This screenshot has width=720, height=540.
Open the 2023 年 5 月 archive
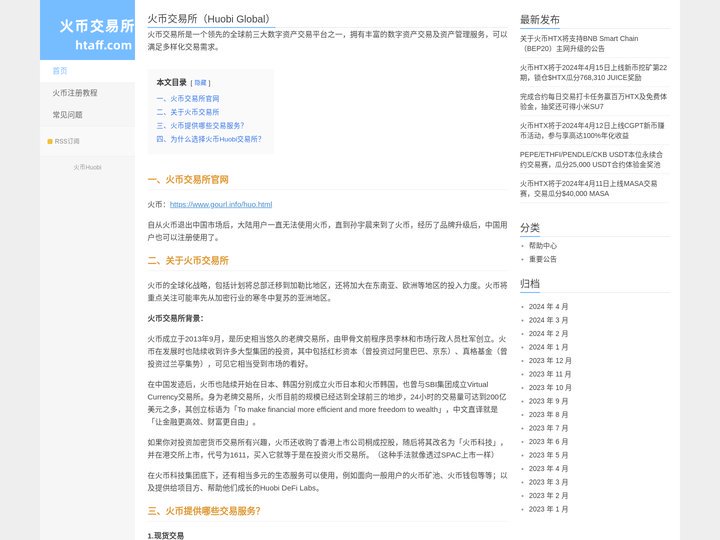pos(548,455)
